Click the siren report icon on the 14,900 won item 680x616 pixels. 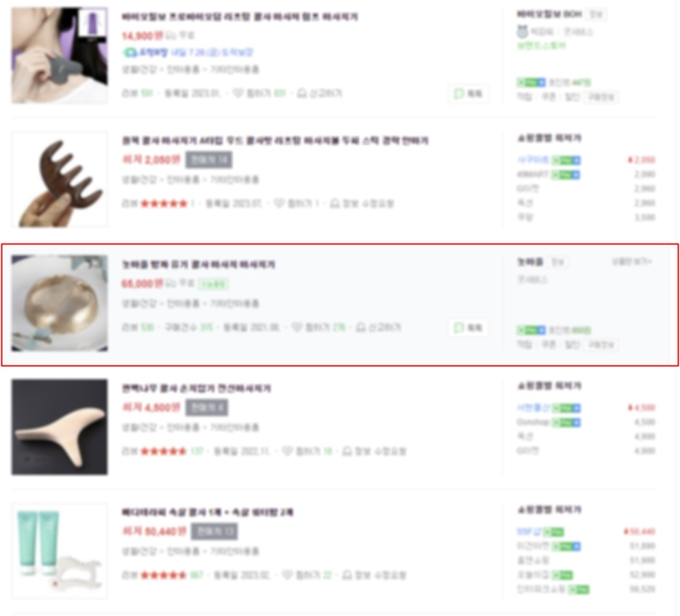click(302, 93)
